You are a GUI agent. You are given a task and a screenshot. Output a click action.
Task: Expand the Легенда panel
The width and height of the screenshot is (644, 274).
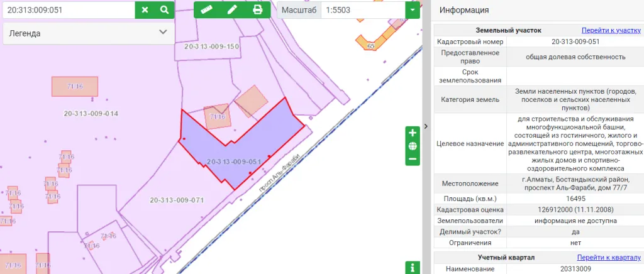[x=163, y=33]
